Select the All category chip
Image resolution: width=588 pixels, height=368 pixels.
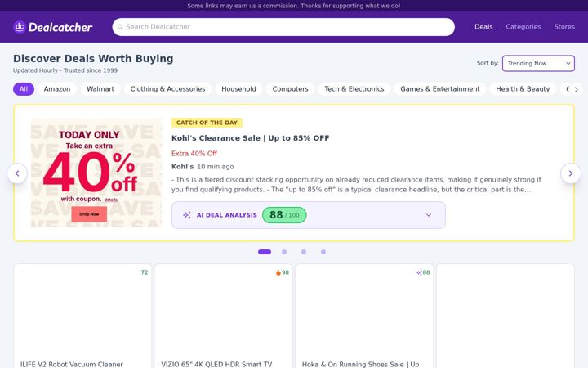click(x=24, y=89)
